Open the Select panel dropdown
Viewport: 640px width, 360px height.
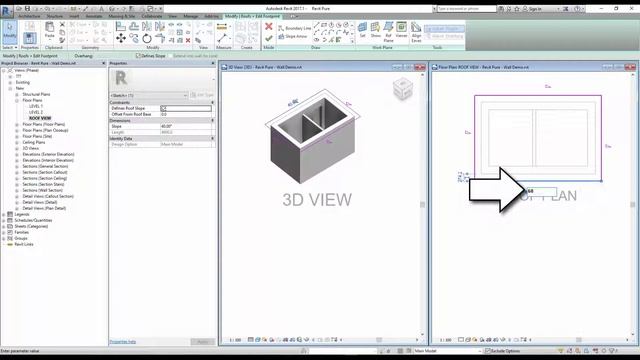(9, 48)
